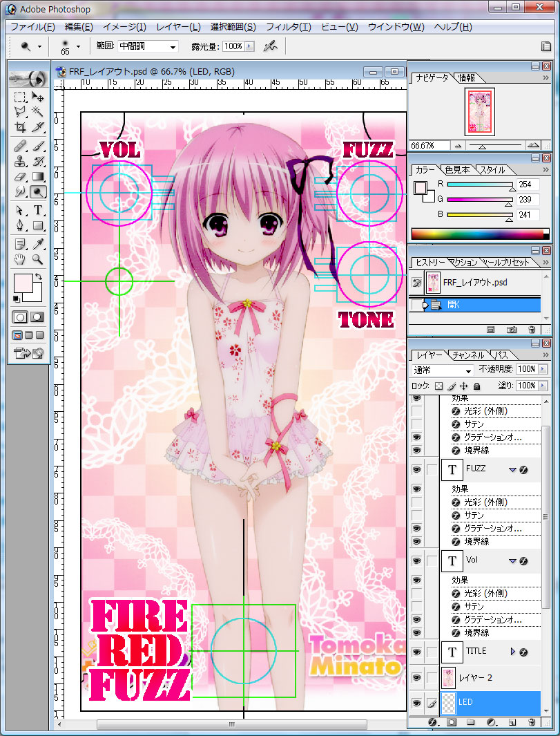Select the Gradient tool
This screenshot has height=736, width=560.
37,176
